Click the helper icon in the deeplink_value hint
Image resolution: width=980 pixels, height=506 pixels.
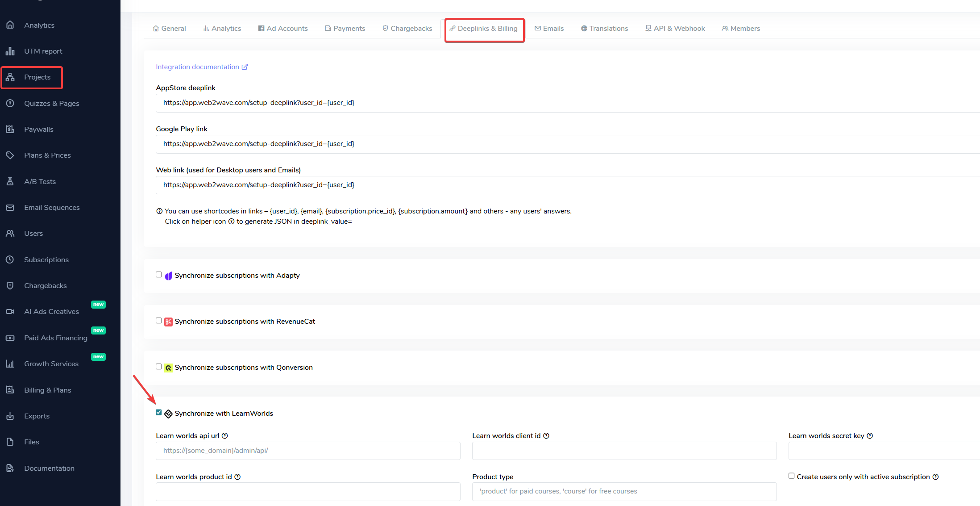(231, 222)
